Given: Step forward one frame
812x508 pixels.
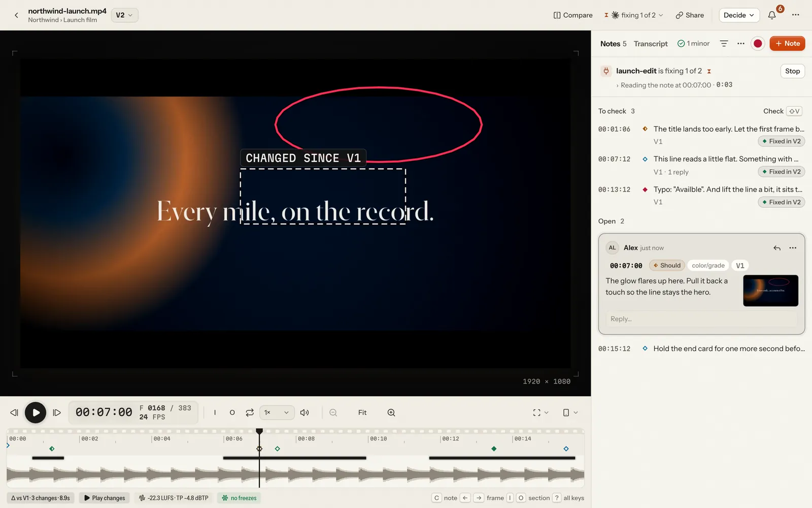Looking at the screenshot, I should 57,412.
